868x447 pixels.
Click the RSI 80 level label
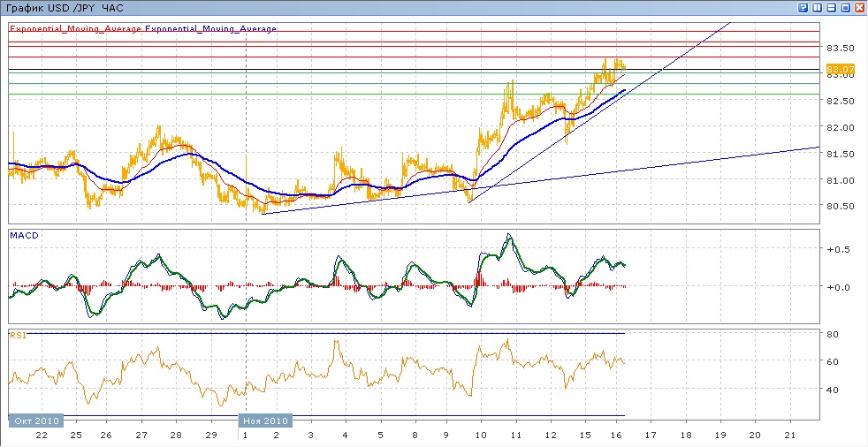(x=833, y=334)
